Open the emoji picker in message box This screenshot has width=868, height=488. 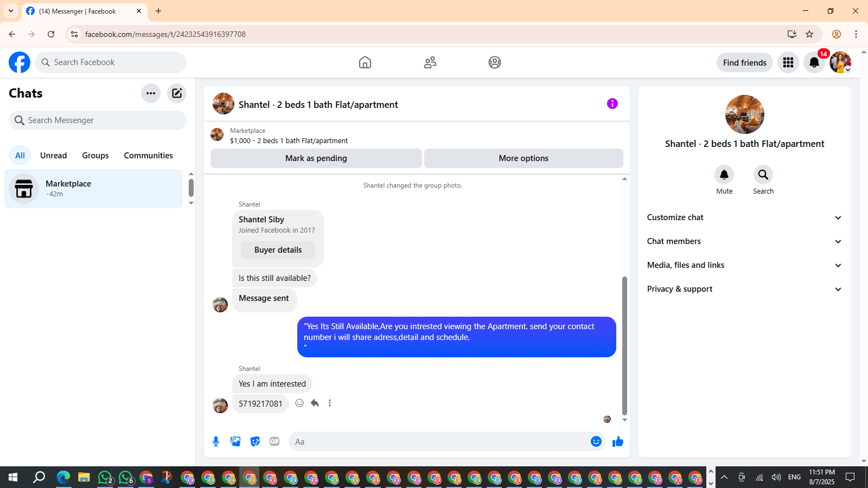pyautogui.click(x=596, y=441)
